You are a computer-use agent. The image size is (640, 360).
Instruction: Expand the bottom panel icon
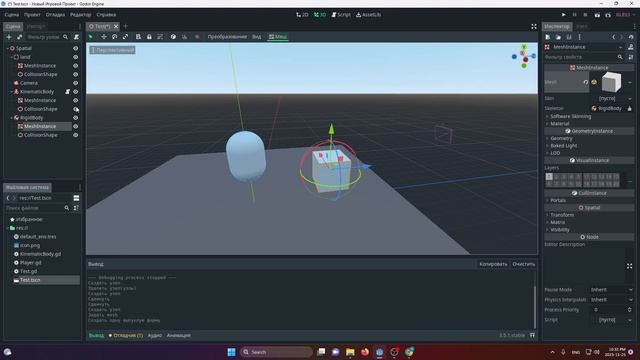click(x=532, y=335)
